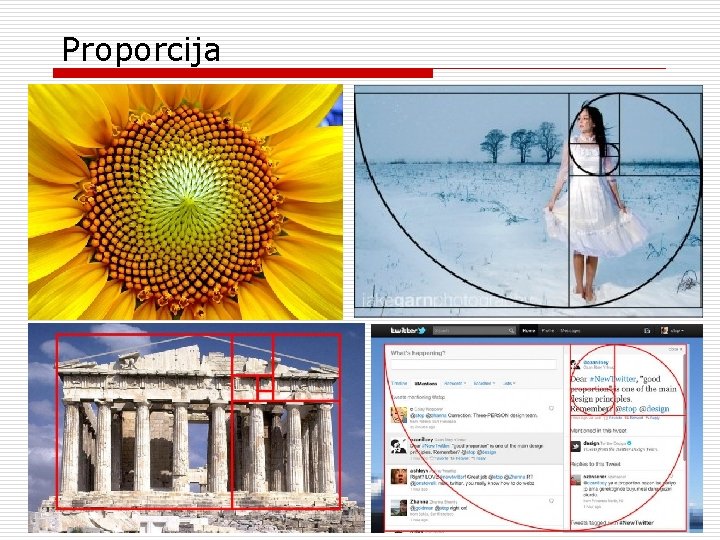Image resolution: width=720 pixels, height=540 pixels.
Task: Click the Proporcija slide title
Action: point(141,49)
